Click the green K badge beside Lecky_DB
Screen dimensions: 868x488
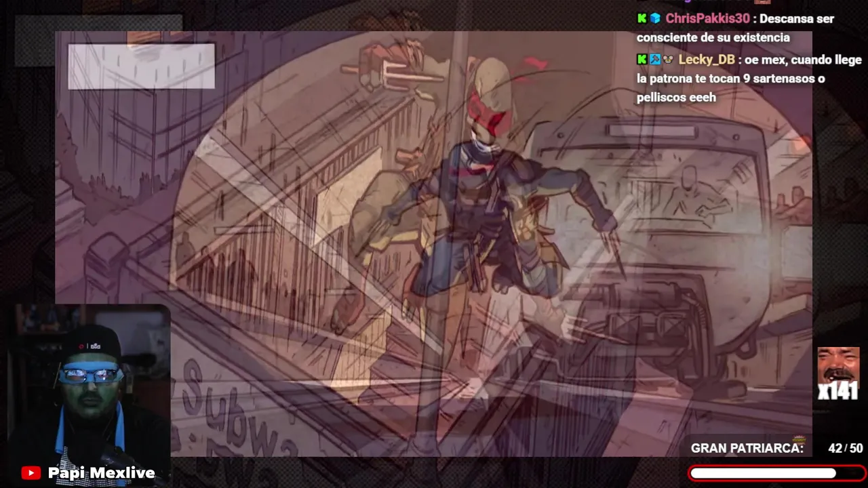642,60
